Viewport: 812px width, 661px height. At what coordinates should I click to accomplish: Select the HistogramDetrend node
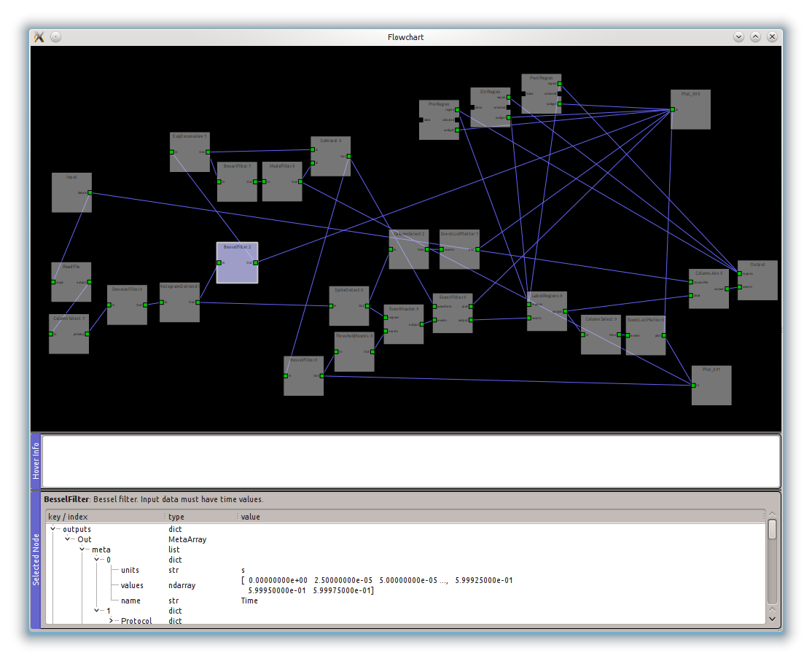click(x=179, y=306)
